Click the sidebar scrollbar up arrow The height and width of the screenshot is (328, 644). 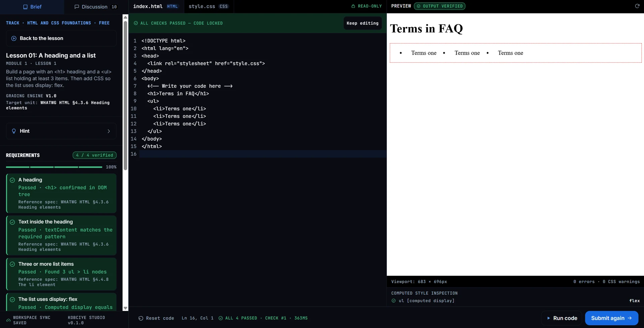point(125,17)
